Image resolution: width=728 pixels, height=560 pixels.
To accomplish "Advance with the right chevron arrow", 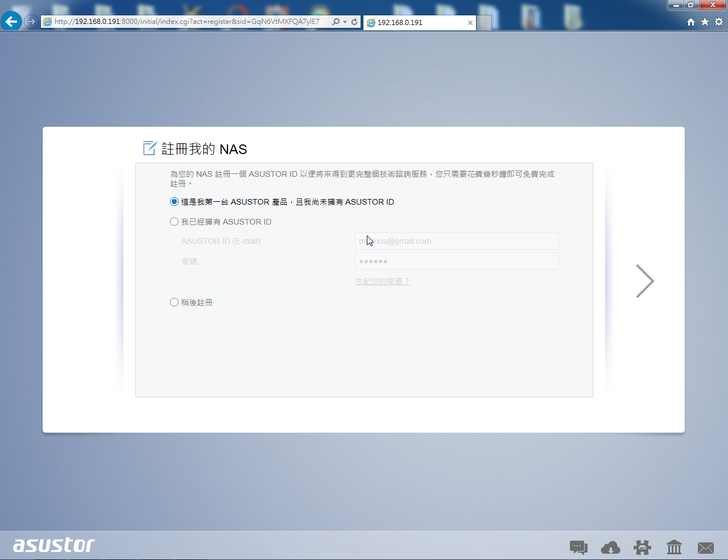I will pos(645,281).
